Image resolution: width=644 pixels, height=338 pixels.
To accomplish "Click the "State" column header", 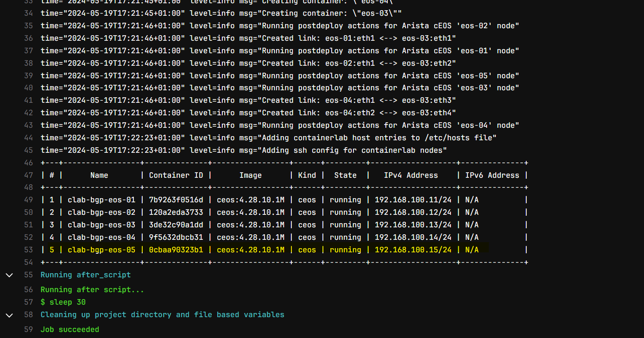I will coord(346,175).
